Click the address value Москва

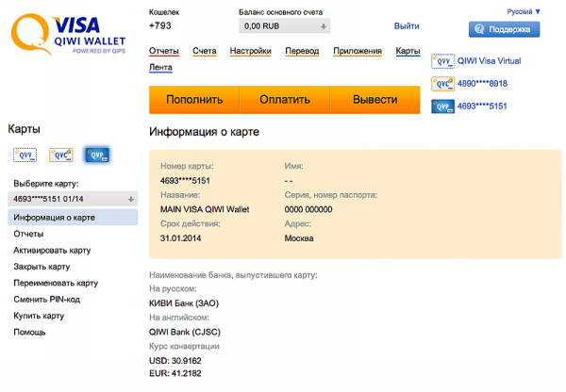(x=299, y=238)
